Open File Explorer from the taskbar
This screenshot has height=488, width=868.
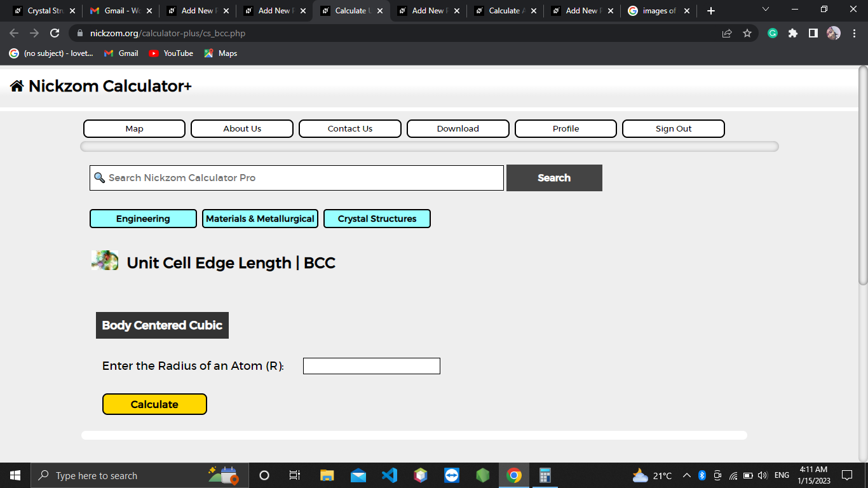tap(327, 475)
